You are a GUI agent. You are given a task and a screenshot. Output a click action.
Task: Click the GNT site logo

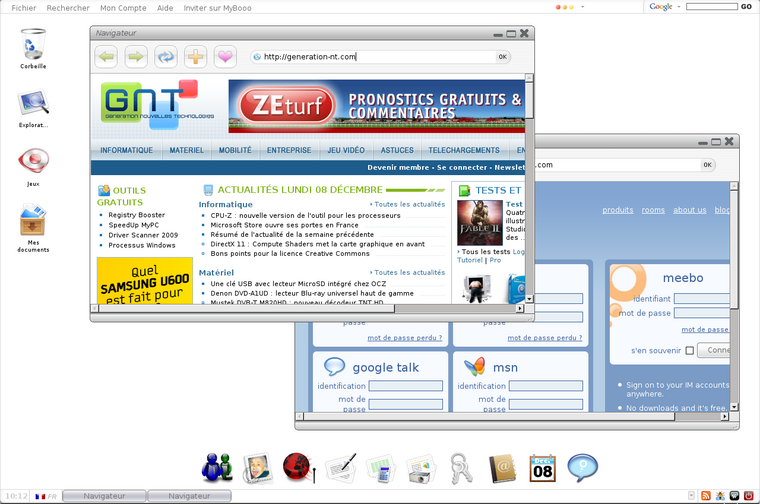tap(157, 104)
